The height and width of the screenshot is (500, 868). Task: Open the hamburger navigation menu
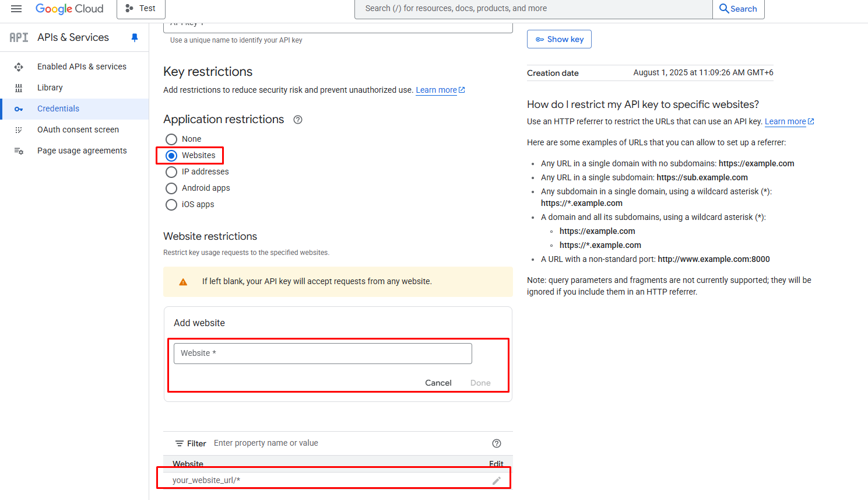coord(16,9)
